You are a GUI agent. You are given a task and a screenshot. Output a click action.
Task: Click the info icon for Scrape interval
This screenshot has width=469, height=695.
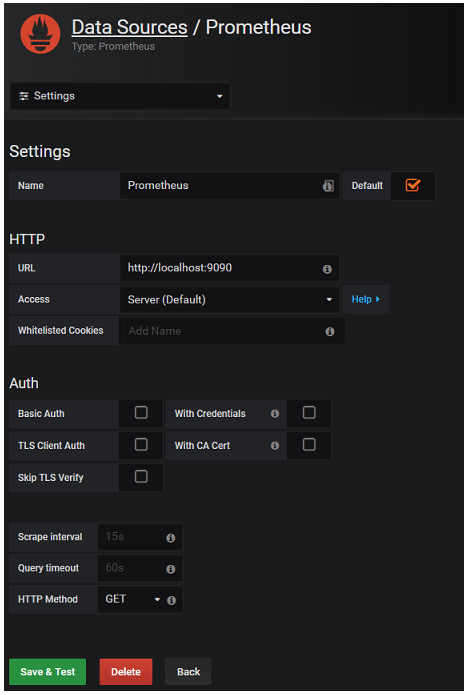pos(171,538)
